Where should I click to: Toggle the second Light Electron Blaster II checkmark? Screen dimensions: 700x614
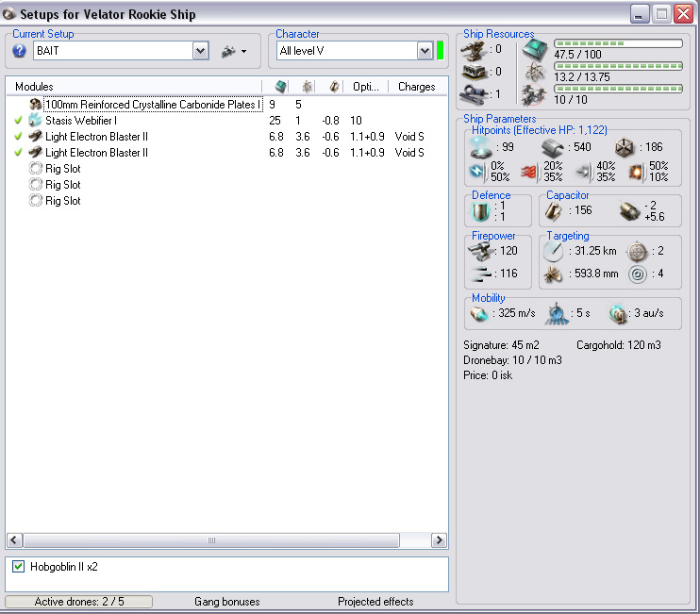[18, 153]
